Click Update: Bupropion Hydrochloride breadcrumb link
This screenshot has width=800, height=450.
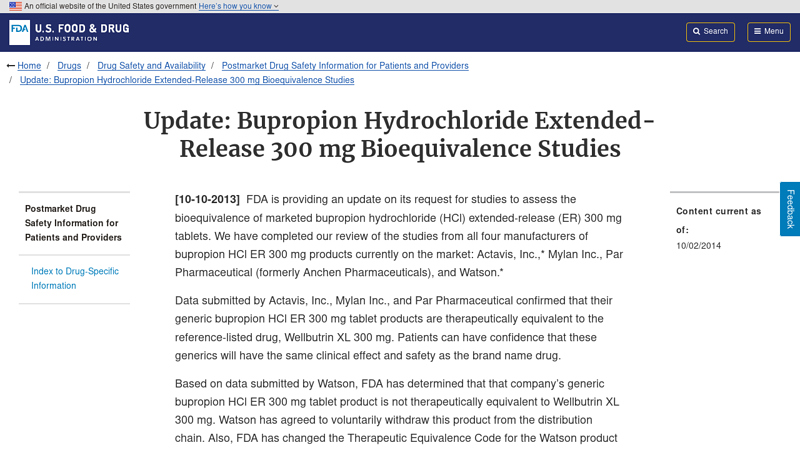187,80
